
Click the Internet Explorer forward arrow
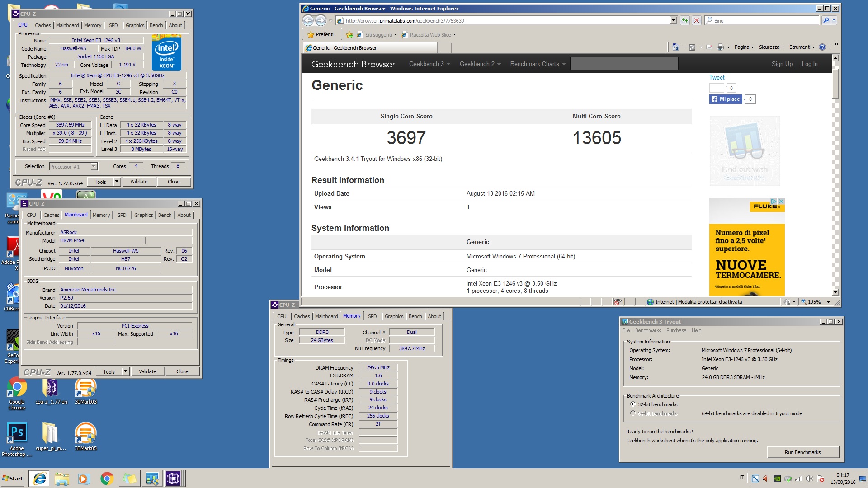(x=321, y=20)
